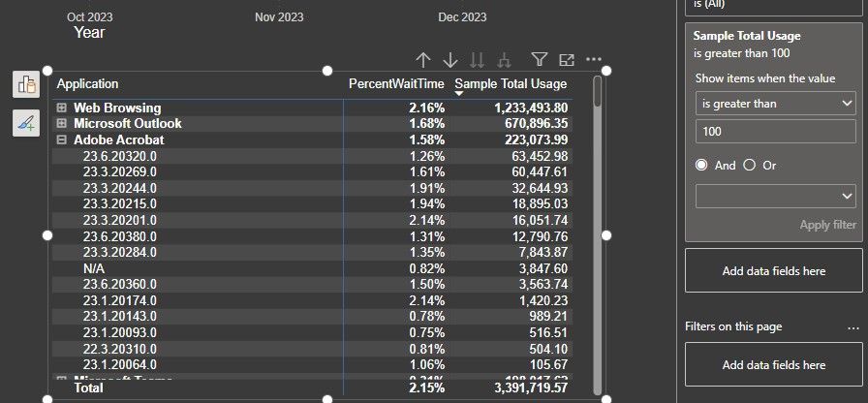
Task: Drill up with the up arrow icon
Action: 423,60
